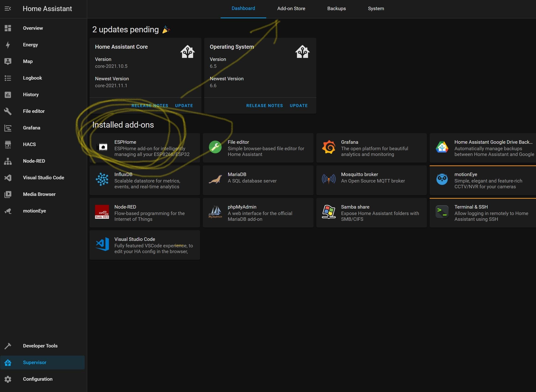Click the Node-RED sidebar icon
The image size is (536, 392).
8,161
